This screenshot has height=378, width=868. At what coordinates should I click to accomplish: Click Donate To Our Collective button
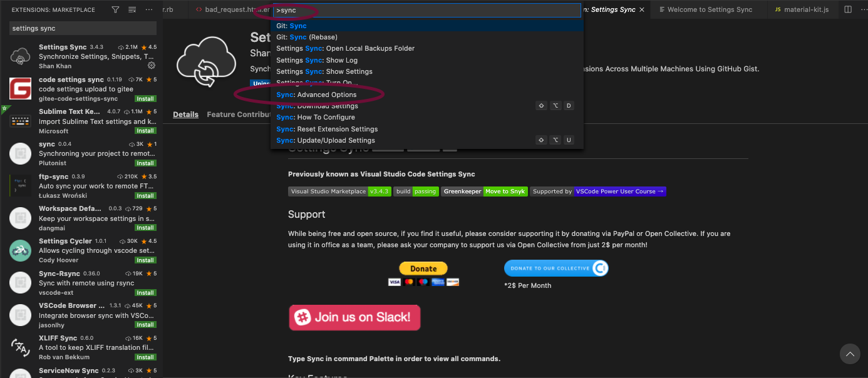click(556, 268)
